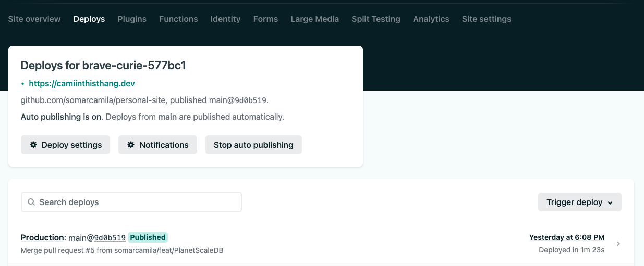Switch to Split Testing tab

376,19
